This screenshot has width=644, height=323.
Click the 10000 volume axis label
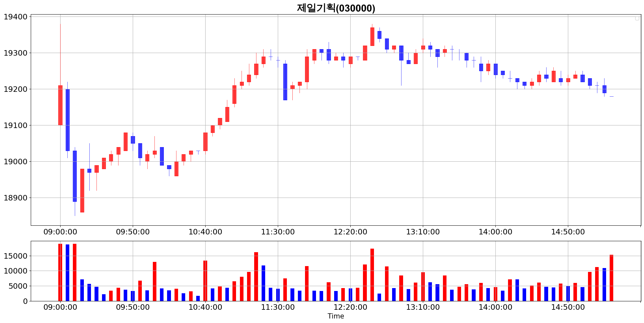[15, 271]
